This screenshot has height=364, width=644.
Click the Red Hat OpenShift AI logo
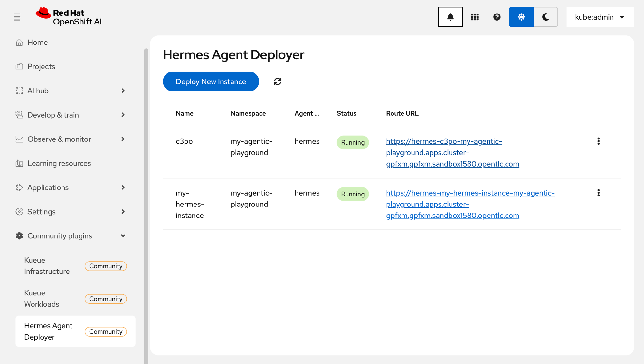click(x=69, y=17)
